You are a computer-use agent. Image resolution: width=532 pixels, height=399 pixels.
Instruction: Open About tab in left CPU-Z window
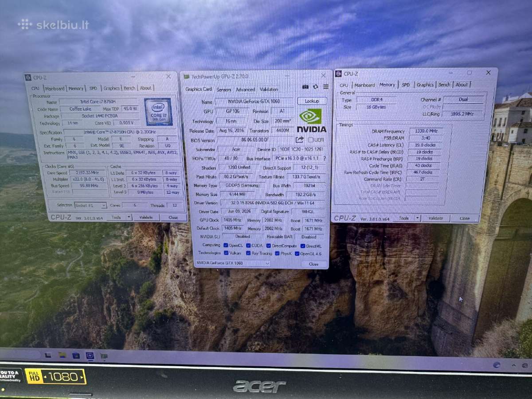click(145, 88)
